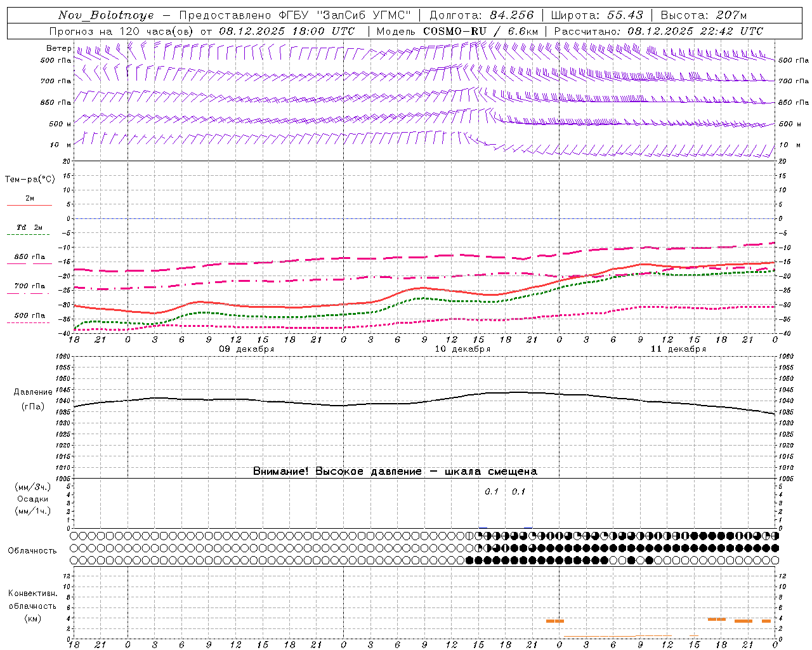Screen dimensions: 812x650
Task: Click the 10 декабря date label
Action: (x=462, y=349)
